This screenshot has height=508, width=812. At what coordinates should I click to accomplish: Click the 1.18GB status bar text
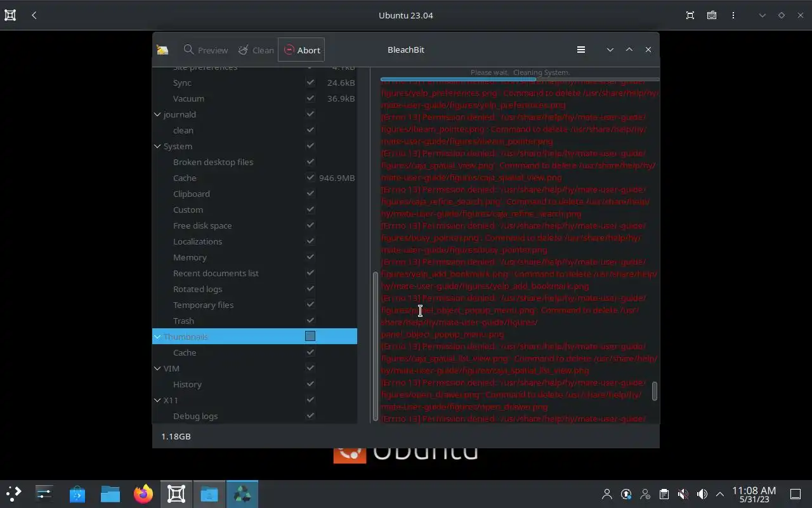point(176,436)
